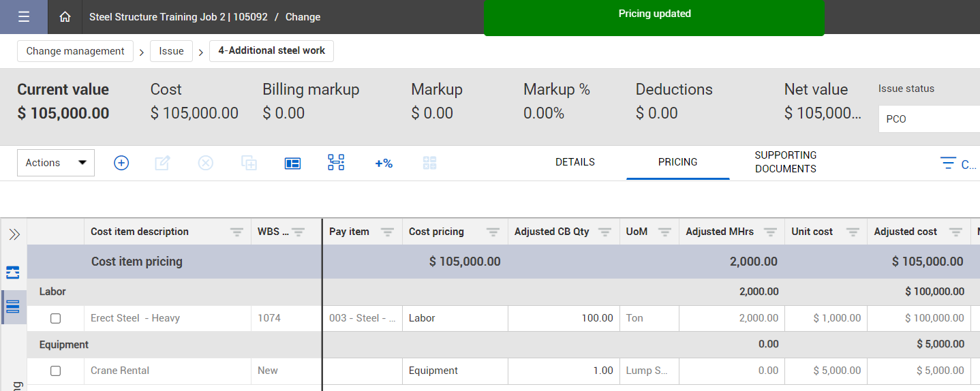
Task: Click the card layout view icon
Action: pos(292,163)
